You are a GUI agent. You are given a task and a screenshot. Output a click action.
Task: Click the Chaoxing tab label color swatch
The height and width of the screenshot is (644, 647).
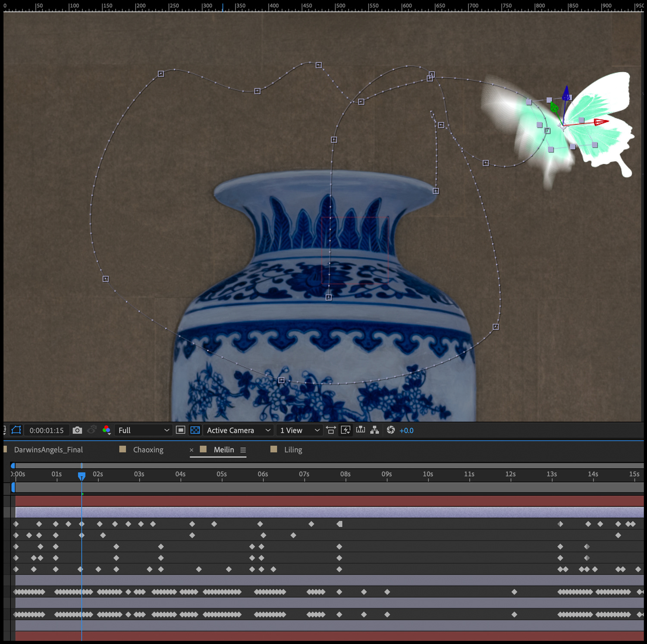click(x=122, y=449)
